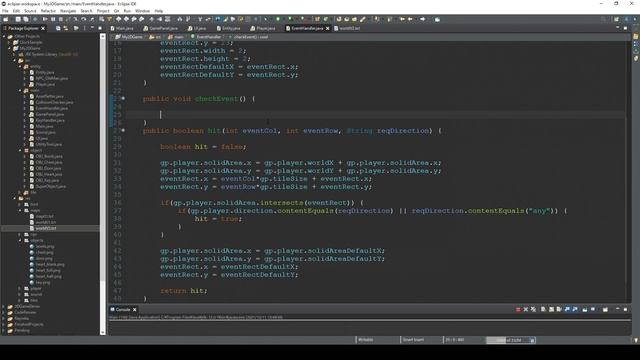Click the green Run launch icon
This screenshot has height=360, width=640.
click(x=278, y=19)
